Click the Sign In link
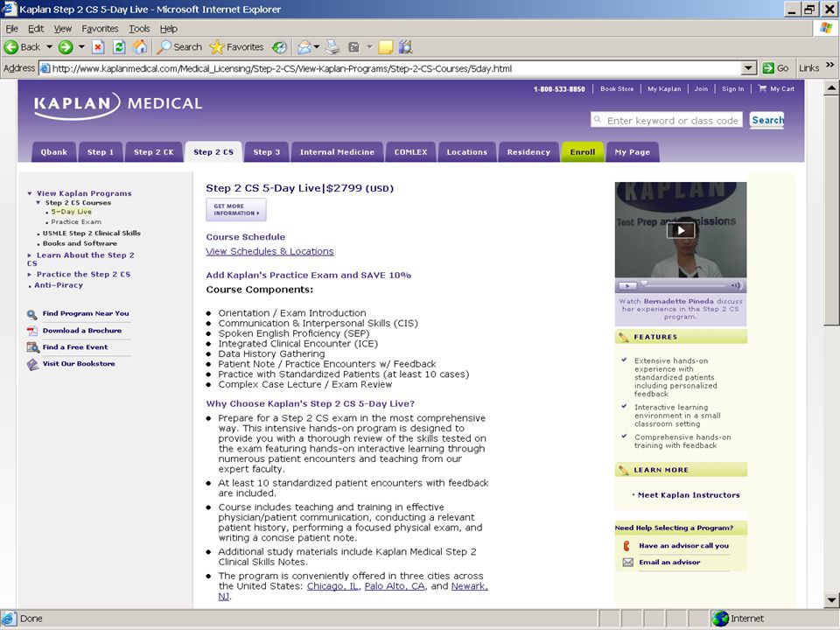Image resolution: width=840 pixels, height=630 pixels. 733,89
